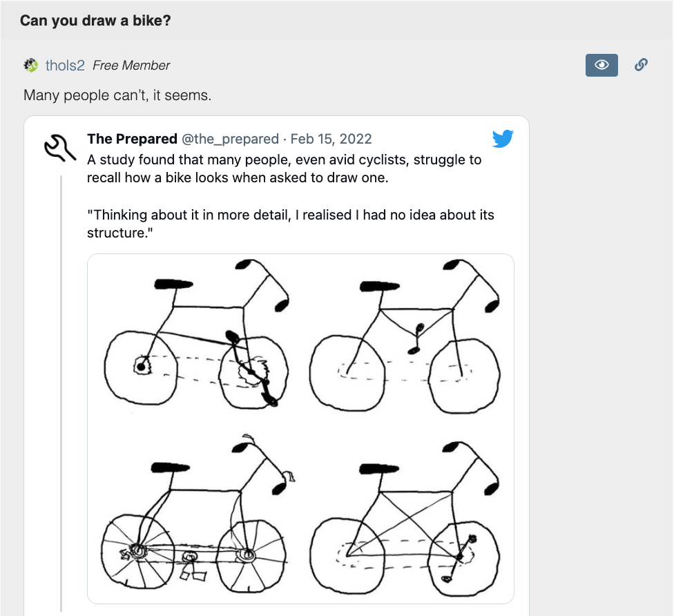The height and width of the screenshot is (616, 674).
Task: Click the tweet text starting "A study found"
Action: click(284, 169)
